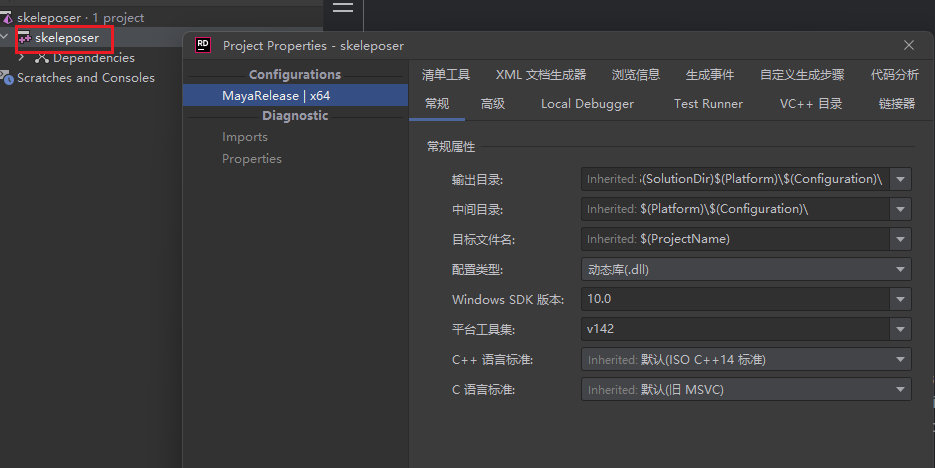
Task: Open the 平台工具集 dropdown
Action: point(900,329)
